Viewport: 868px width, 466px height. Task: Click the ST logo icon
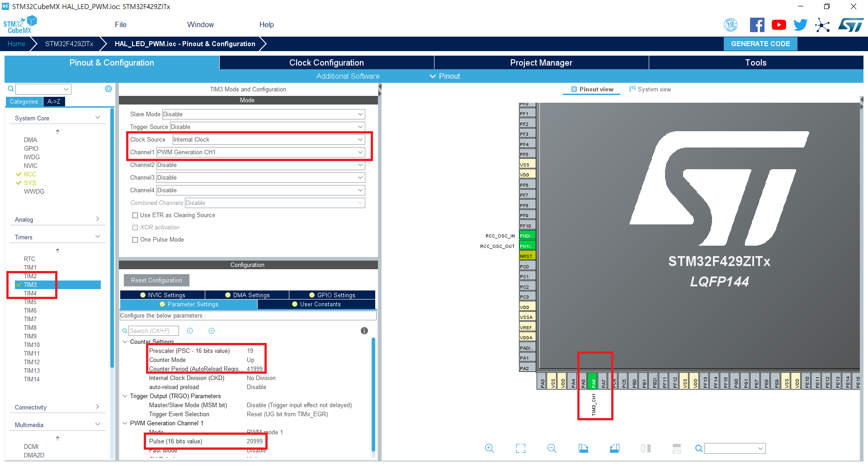pyautogui.click(x=851, y=25)
